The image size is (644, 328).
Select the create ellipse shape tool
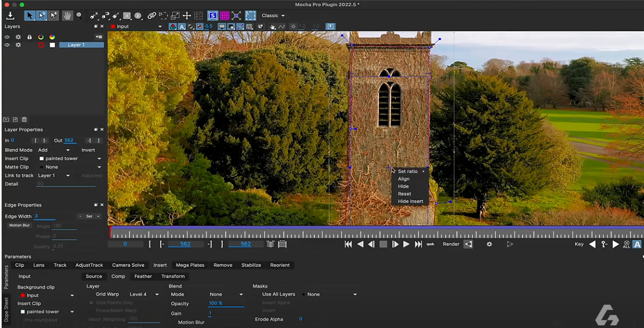tap(138, 15)
